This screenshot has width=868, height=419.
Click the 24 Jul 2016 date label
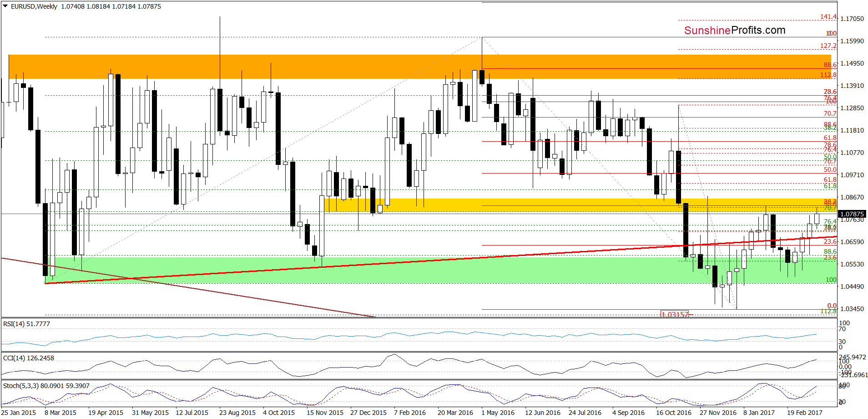pos(585,413)
